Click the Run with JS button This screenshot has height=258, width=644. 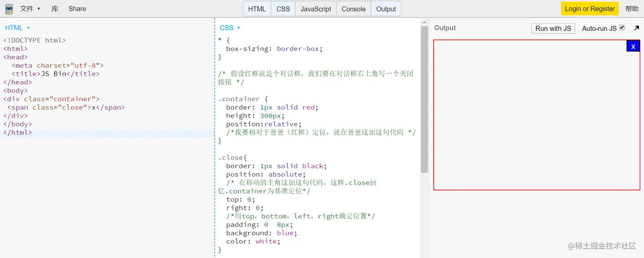pos(553,29)
